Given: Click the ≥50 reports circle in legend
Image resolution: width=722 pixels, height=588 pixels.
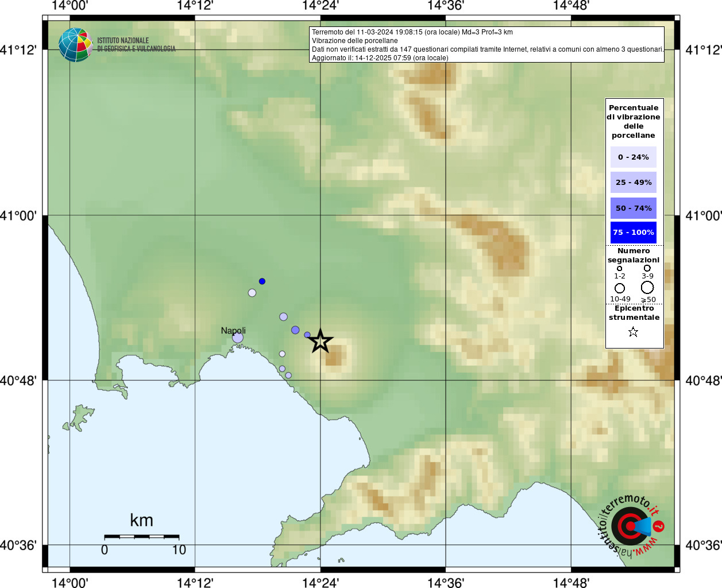Looking at the screenshot, I should click(647, 288).
